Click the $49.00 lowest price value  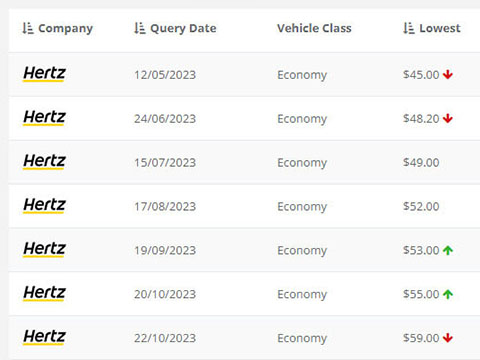[421, 162]
